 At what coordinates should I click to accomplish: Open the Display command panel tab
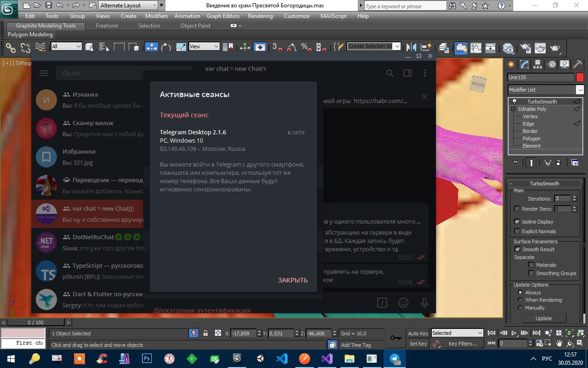tap(565, 64)
